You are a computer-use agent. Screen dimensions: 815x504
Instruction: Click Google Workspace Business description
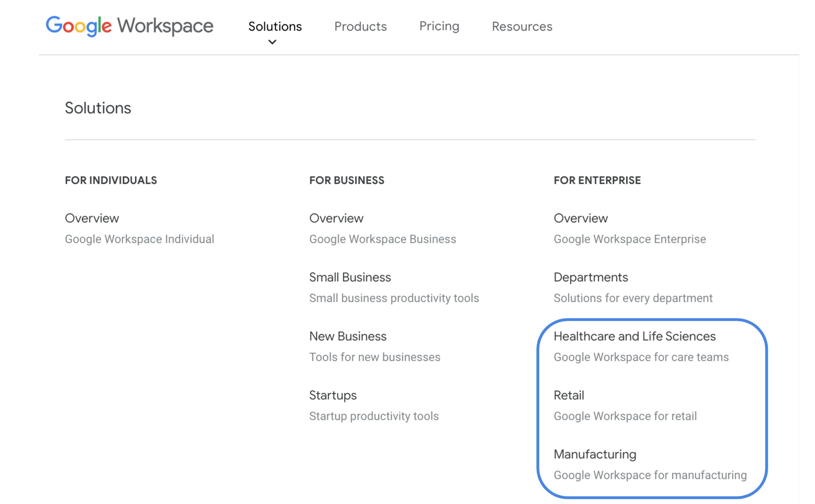coord(382,239)
